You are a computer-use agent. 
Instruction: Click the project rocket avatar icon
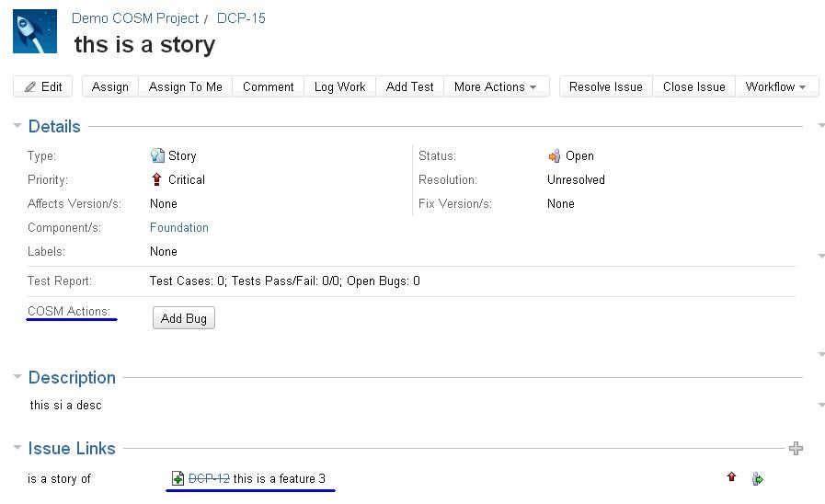[35, 32]
